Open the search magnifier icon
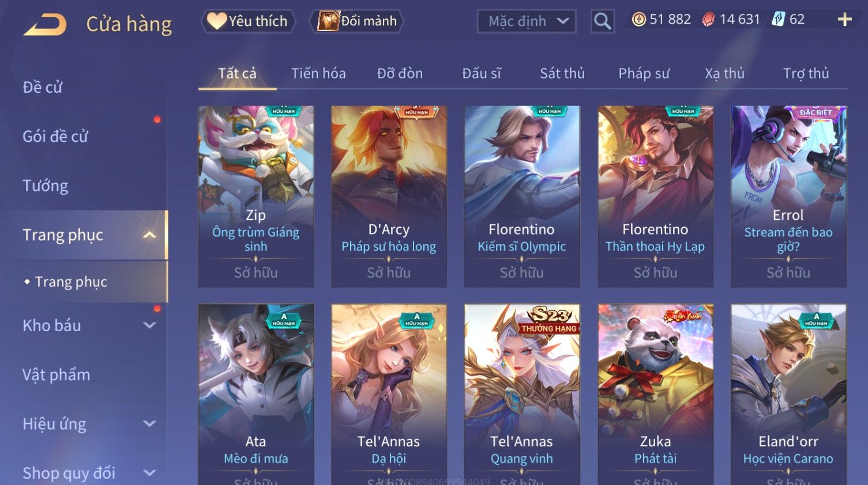The width and height of the screenshot is (868, 485). (602, 21)
